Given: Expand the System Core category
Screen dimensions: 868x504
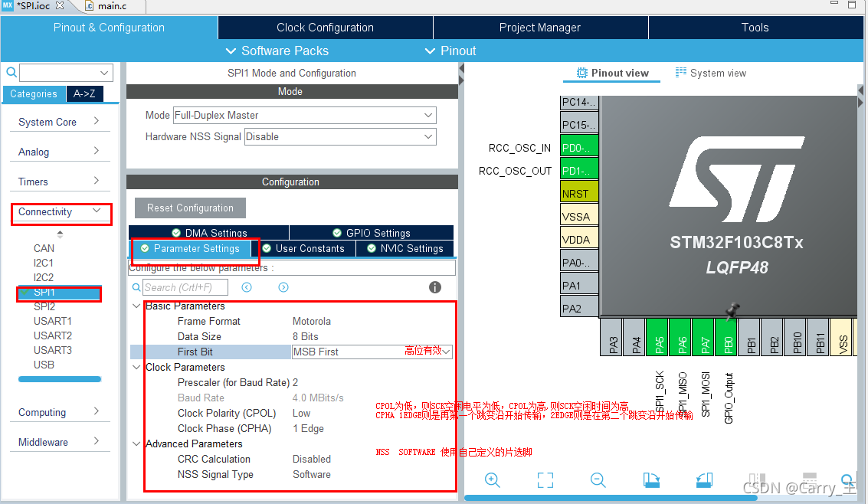Looking at the screenshot, I should point(60,122).
